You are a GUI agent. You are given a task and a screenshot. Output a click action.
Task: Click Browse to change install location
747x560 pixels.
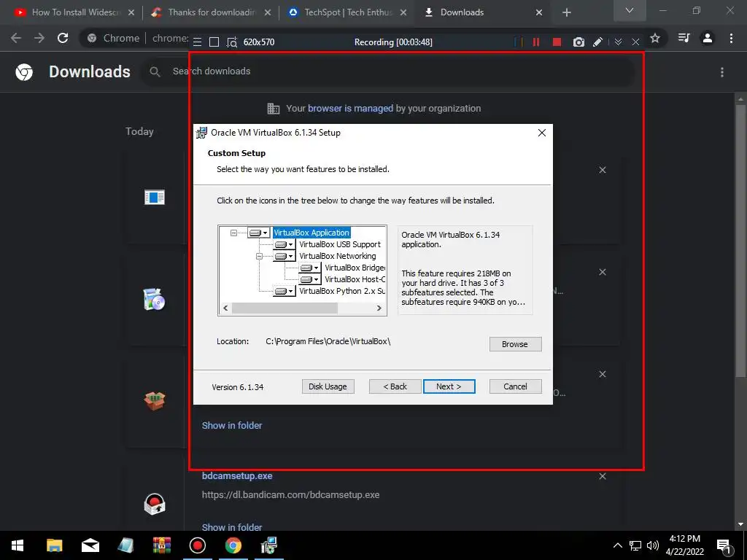tap(515, 344)
